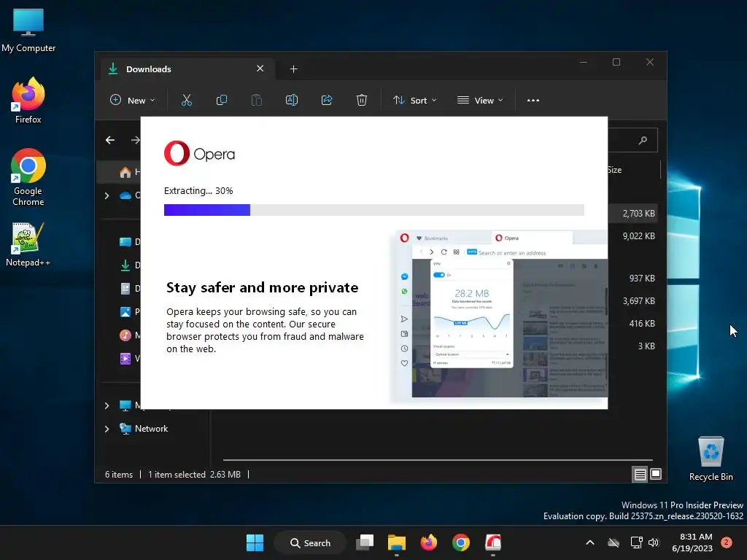Click "1 item selected 2.63 MB" status text

194,474
